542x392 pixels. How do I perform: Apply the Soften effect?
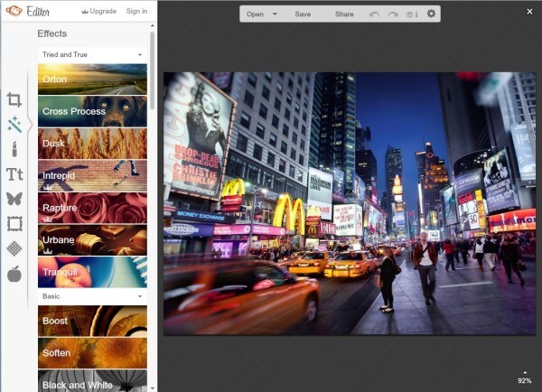[92, 353]
